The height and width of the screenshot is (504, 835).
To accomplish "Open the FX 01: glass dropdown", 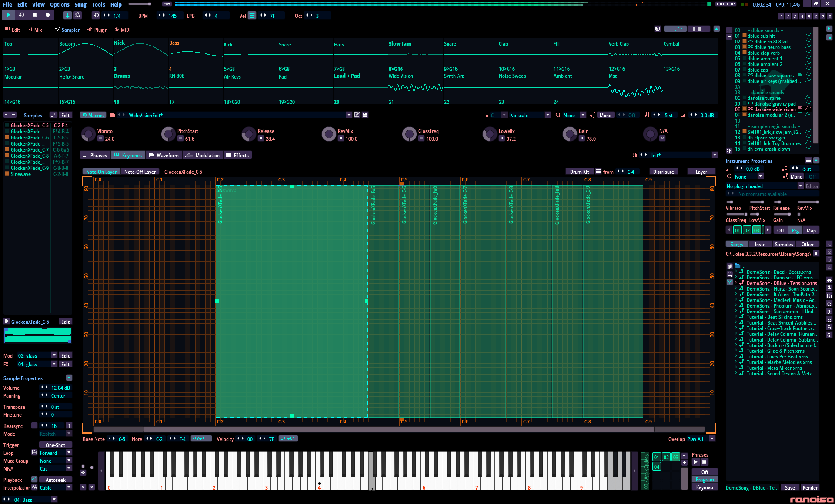I will coord(54,364).
